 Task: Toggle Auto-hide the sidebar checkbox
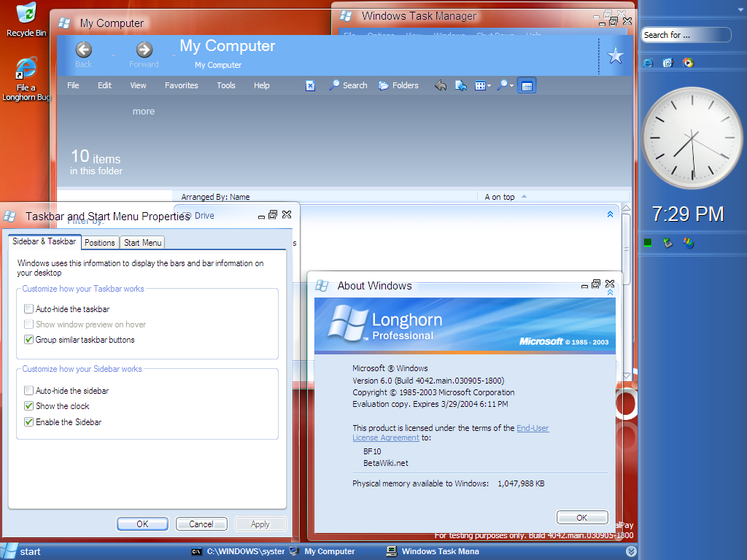point(28,391)
